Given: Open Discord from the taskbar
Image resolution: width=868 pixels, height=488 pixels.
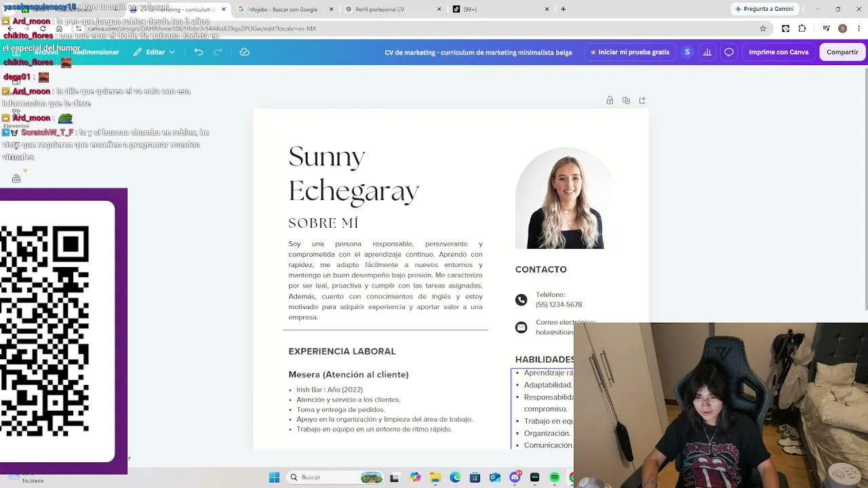Looking at the screenshot, I should tap(515, 477).
